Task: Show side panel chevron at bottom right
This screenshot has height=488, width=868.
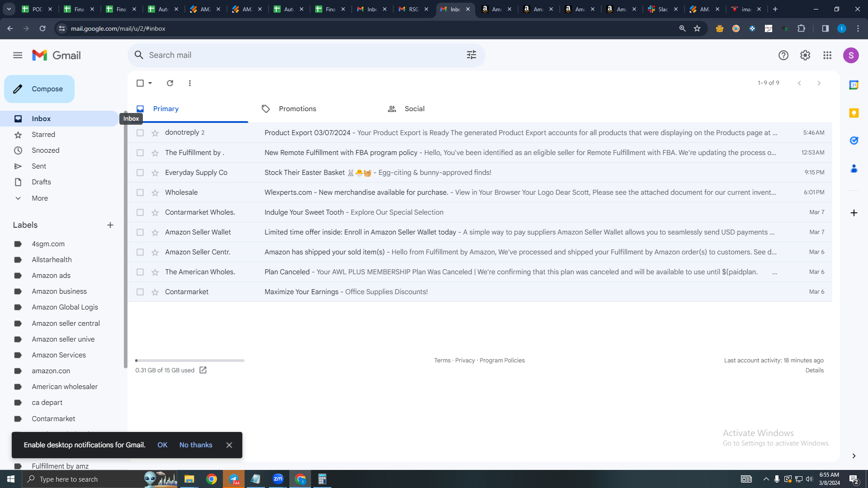Action: point(854,456)
